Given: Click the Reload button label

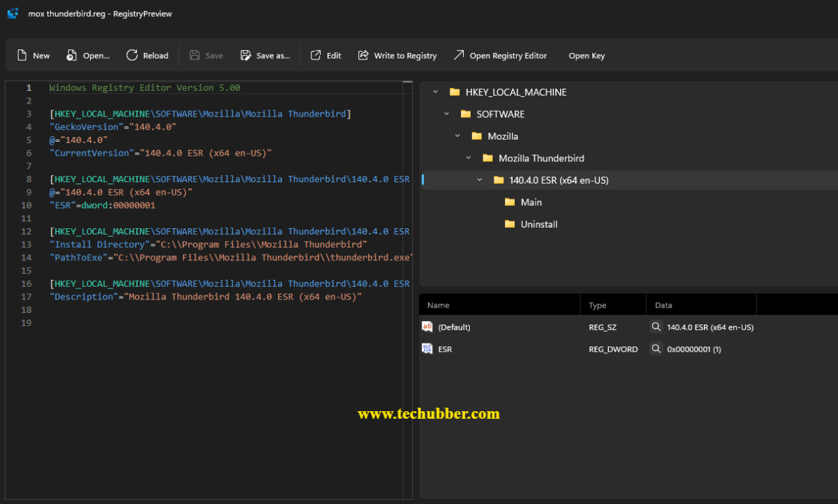Looking at the screenshot, I should [x=156, y=56].
